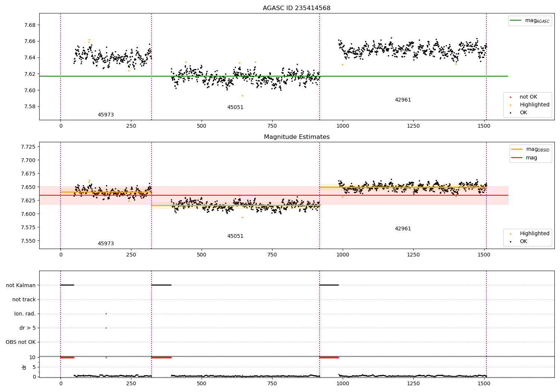Click the horizontal green mag AGASC line
This screenshot has width=560, height=392.
tap(274, 76)
